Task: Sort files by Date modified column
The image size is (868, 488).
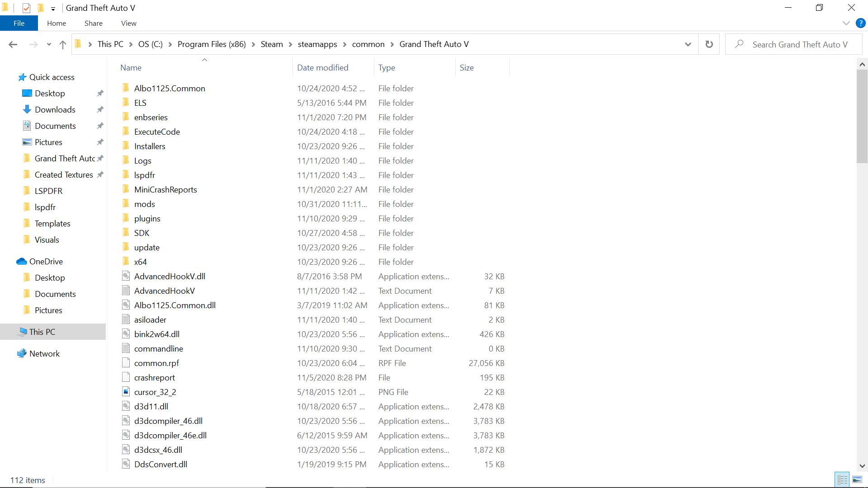Action: pyautogui.click(x=322, y=67)
